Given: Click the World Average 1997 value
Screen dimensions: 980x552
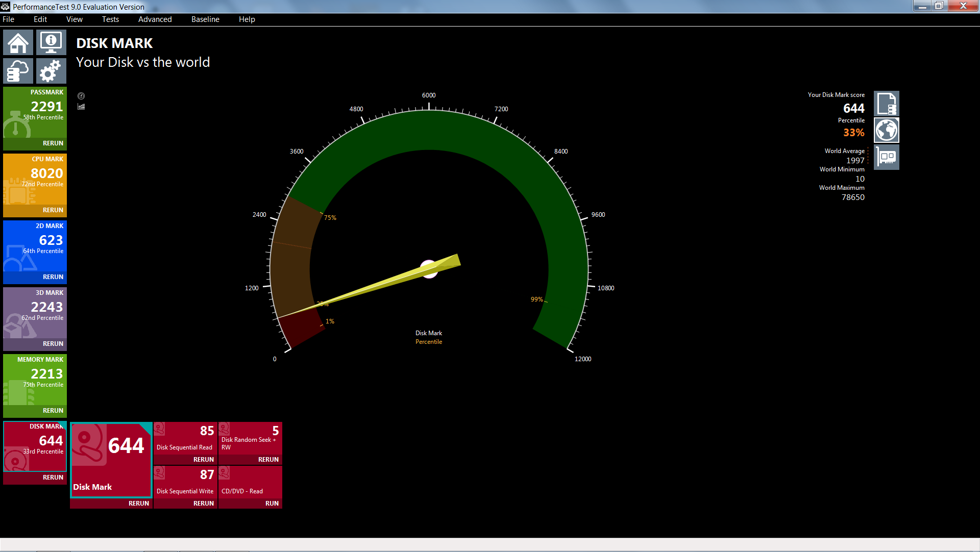Looking at the screenshot, I should (855, 161).
